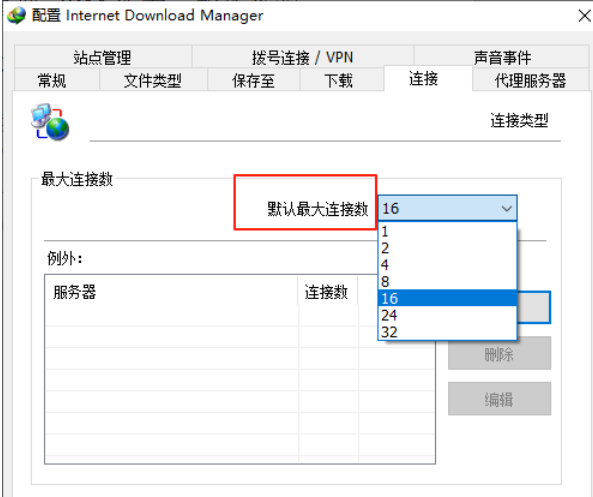The height and width of the screenshot is (497, 593).
Task: Choose highlighted 16 in the connections list
Action: pos(447,298)
